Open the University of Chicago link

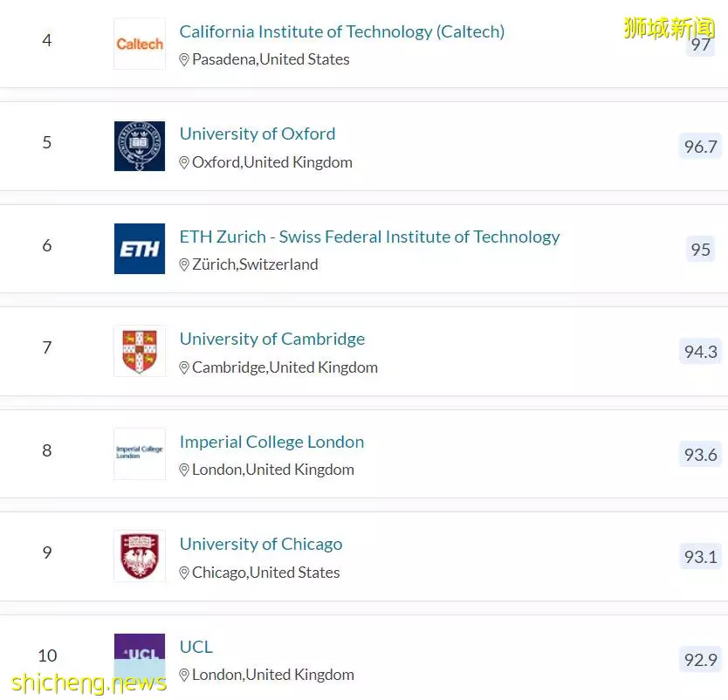coord(261,544)
